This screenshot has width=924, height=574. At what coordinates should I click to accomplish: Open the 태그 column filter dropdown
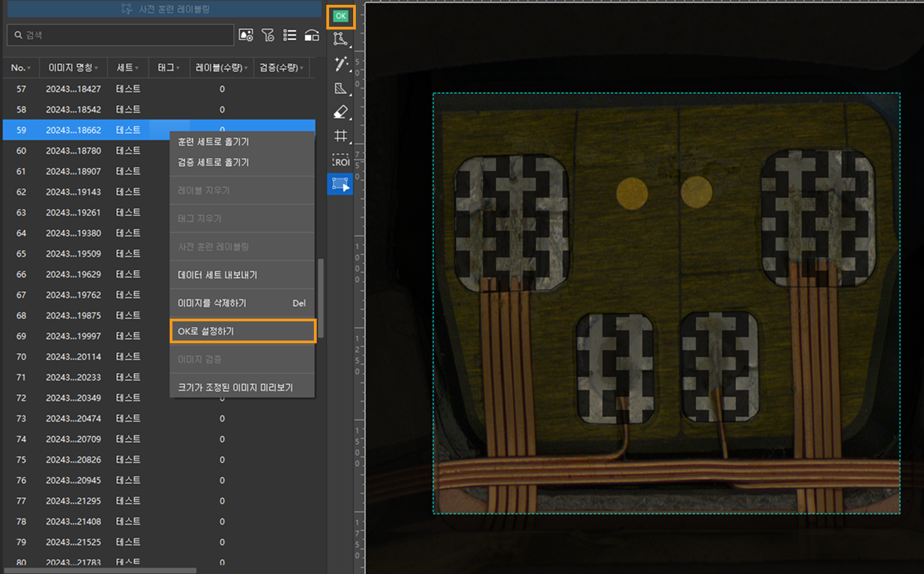(178, 68)
